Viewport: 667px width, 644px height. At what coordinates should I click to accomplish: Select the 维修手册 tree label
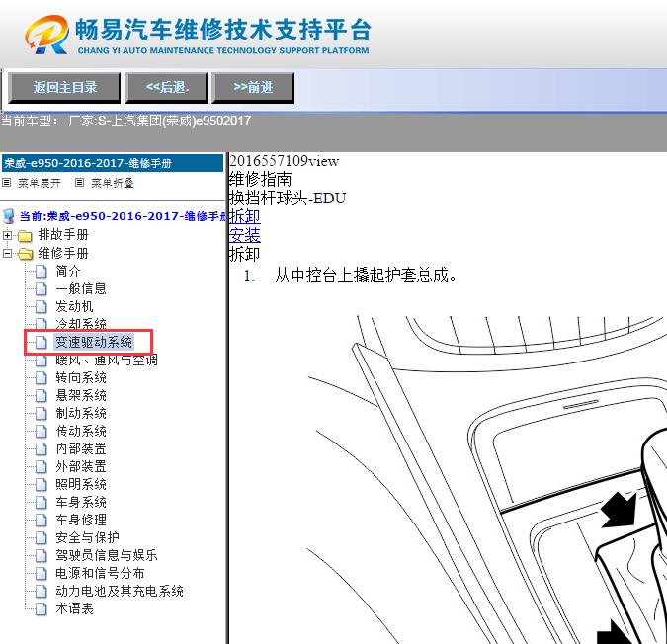(x=63, y=253)
